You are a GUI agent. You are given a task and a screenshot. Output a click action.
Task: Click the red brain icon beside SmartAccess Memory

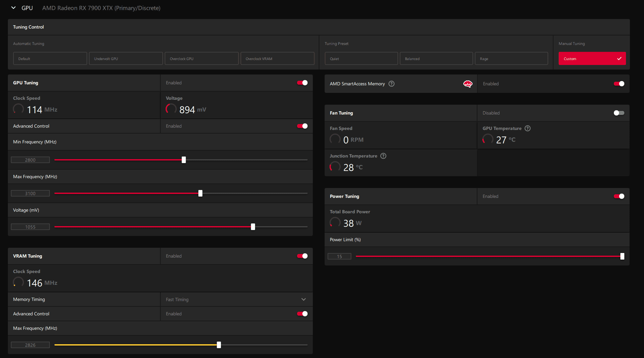[x=468, y=84]
